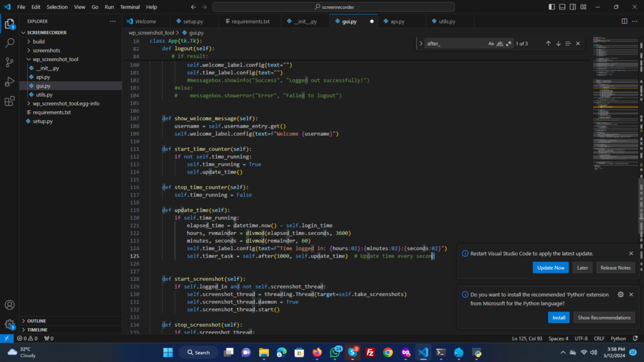Open the Source Control view
Screen dimensions: 644x362
pyautogui.click(x=9, y=62)
